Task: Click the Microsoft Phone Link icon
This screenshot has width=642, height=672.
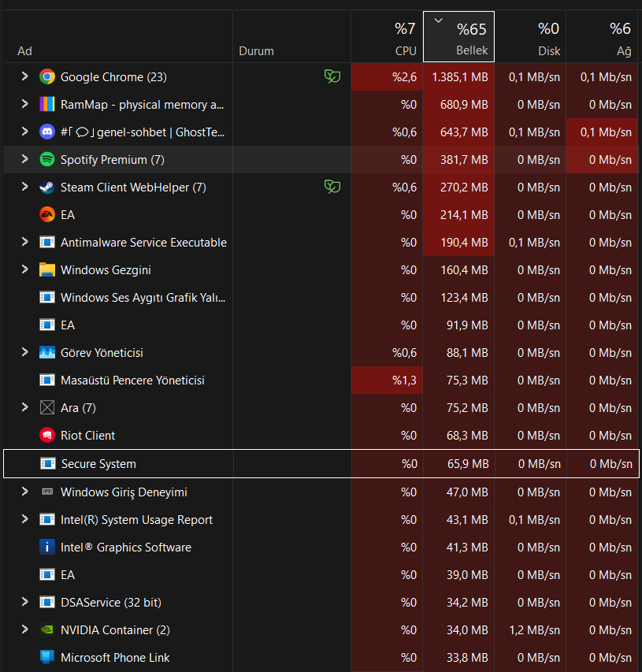Action: point(47,658)
